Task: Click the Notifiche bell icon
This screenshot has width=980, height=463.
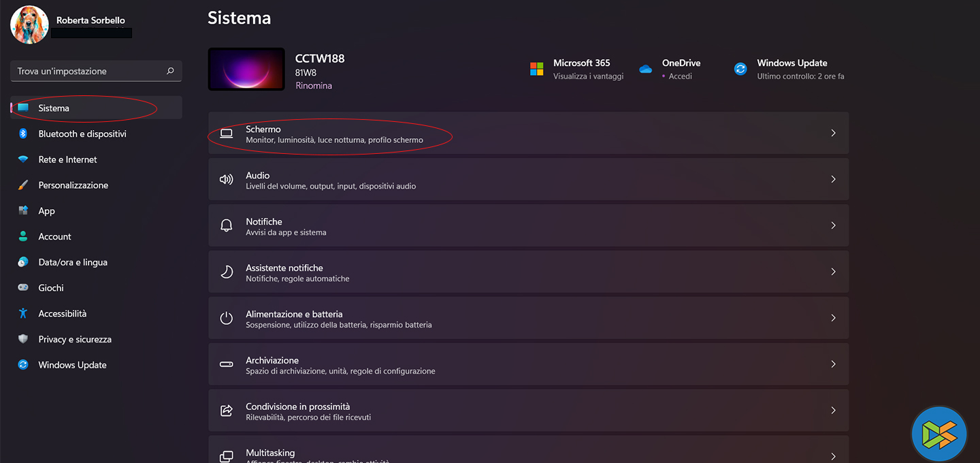Action: (227, 226)
